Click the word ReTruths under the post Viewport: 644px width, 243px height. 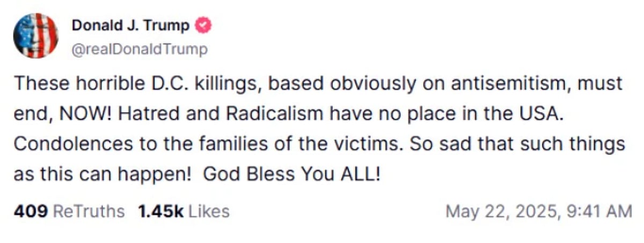point(90,212)
